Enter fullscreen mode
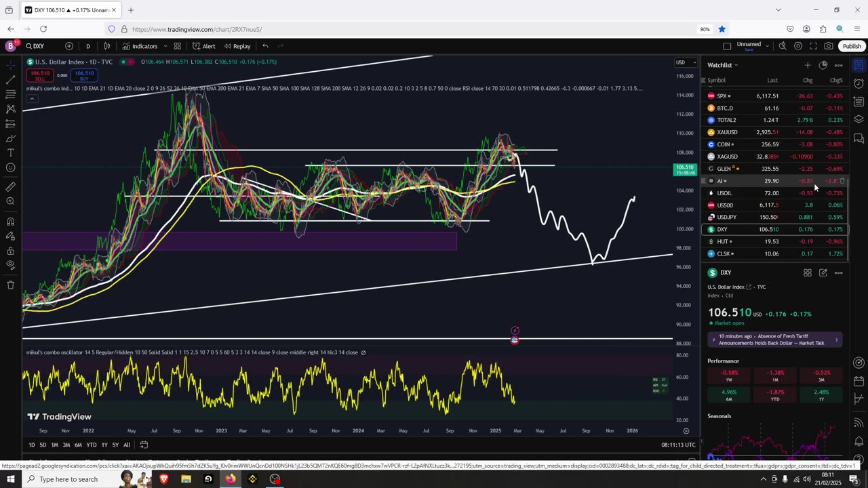This screenshot has height=488, width=868. [x=814, y=46]
